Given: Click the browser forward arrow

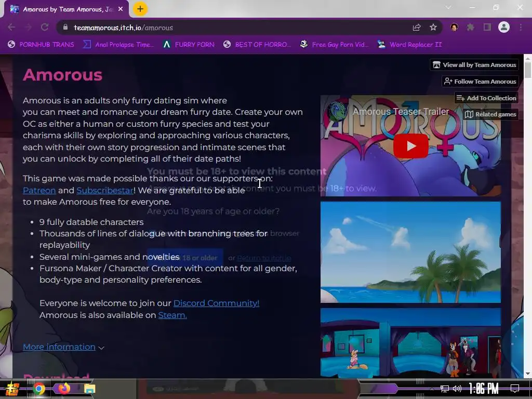Looking at the screenshot, I should pyautogui.click(x=28, y=28).
